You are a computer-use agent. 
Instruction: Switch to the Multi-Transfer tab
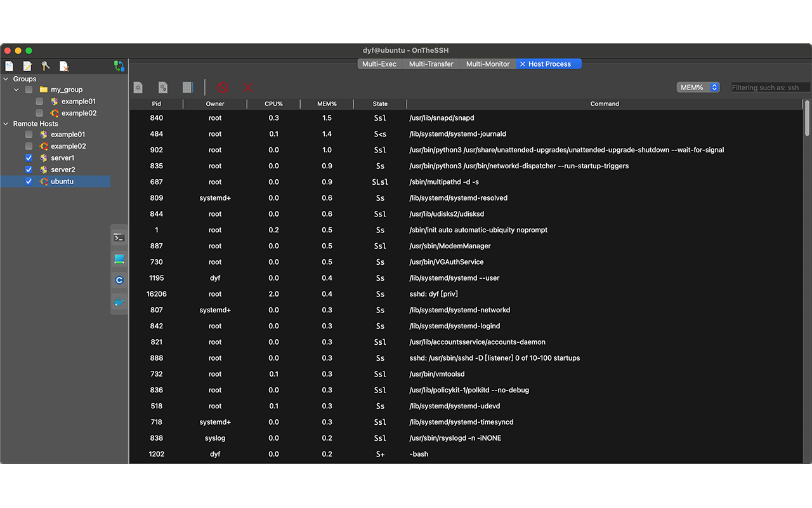431,63
